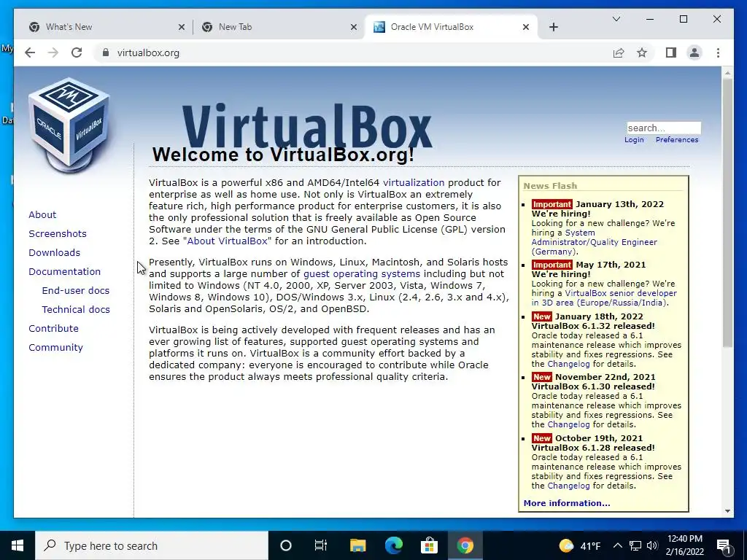
Task: Click the Chrome icon on the taskbar
Action: coord(465,545)
